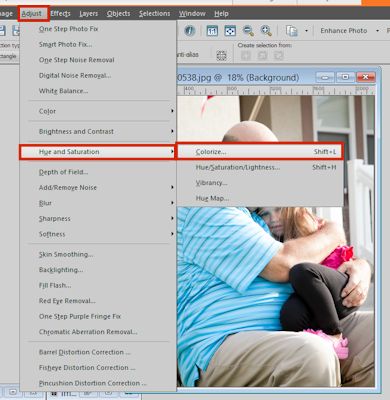390x400 pixels.
Task: Zoom to 100% with 1:1 icon
Action: point(212,31)
